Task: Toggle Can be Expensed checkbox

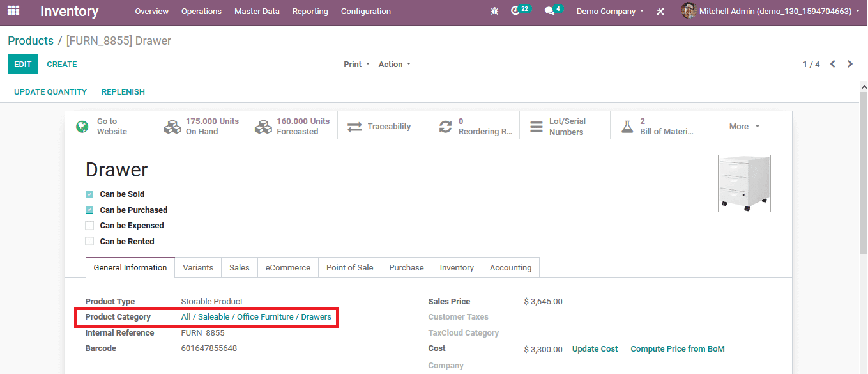Action: 89,226
